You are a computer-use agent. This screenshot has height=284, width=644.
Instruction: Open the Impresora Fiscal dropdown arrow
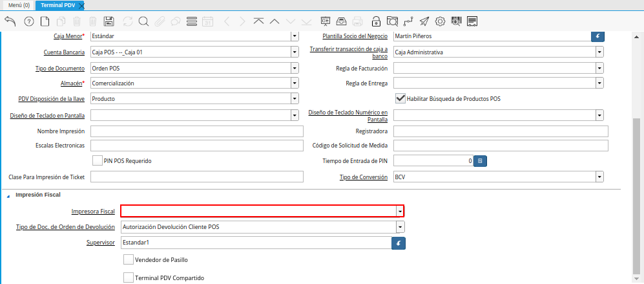(x=400, y=211)
